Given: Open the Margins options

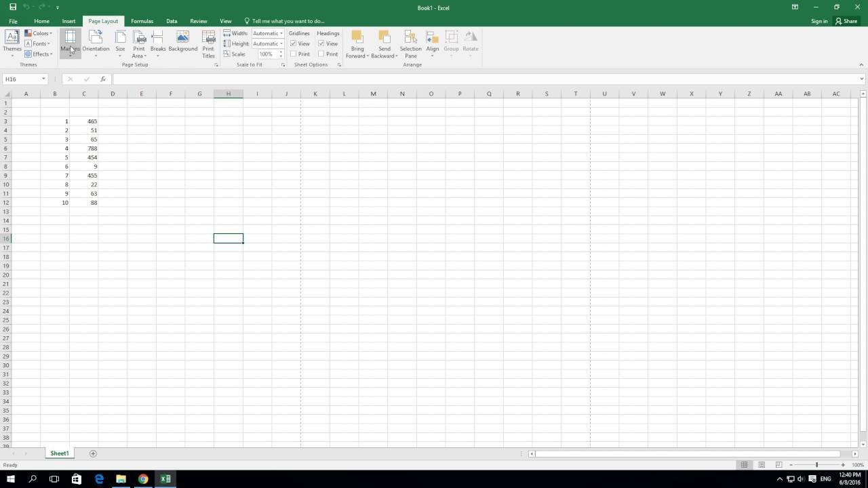Looking at the screenshot, I should [x=70, y=42].
